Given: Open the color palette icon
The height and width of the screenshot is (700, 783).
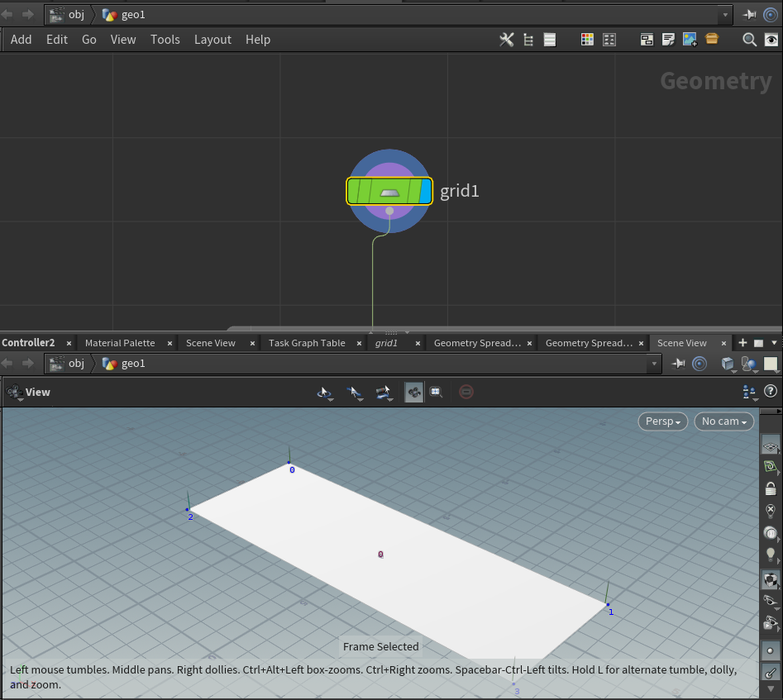Looking at the screenshot, I should (x=587, y=40).
